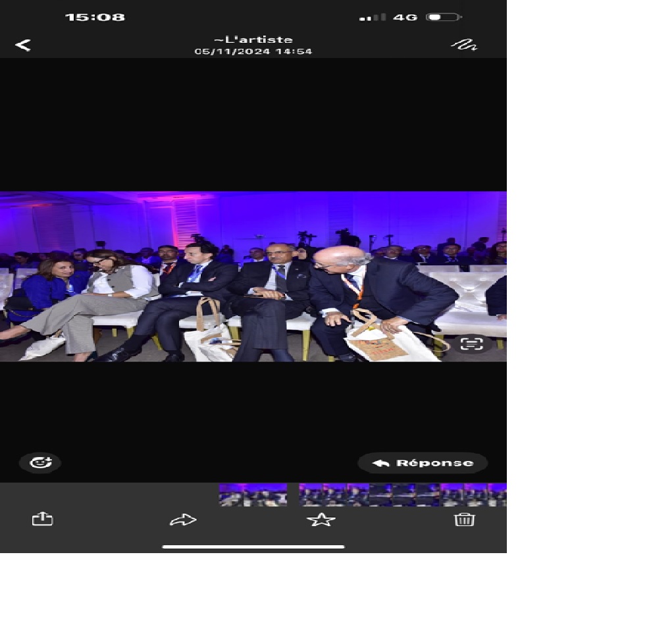Tap the 4G signal indicator
651x644 pixels.
point(405,17)
